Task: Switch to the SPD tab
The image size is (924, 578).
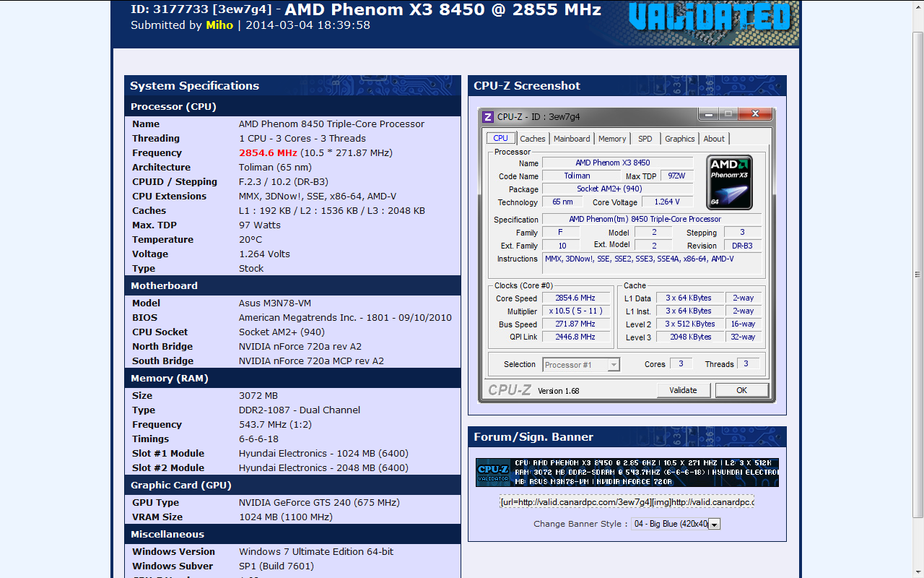Action: click(x=645, y=139)
